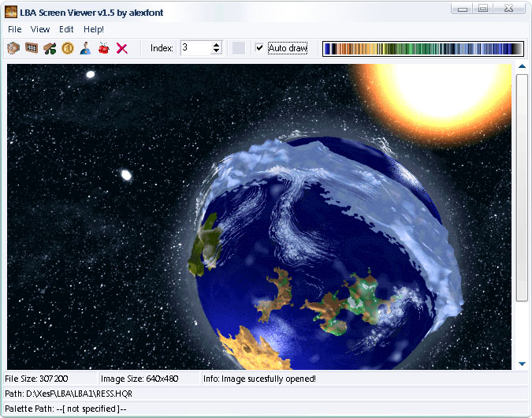The image size is (532, 418).
Task: Open the Edit menu
Action: click(x=66, y=29)
